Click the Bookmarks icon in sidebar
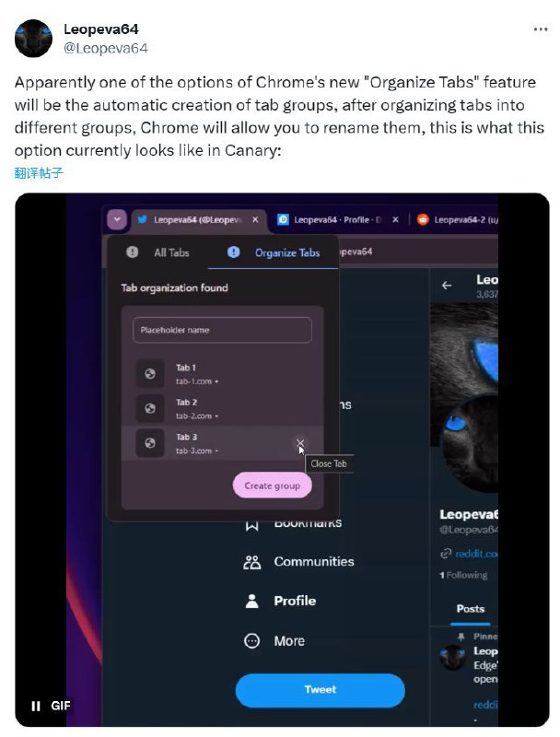This screenshot has width=560, height=737. [251, 525]
